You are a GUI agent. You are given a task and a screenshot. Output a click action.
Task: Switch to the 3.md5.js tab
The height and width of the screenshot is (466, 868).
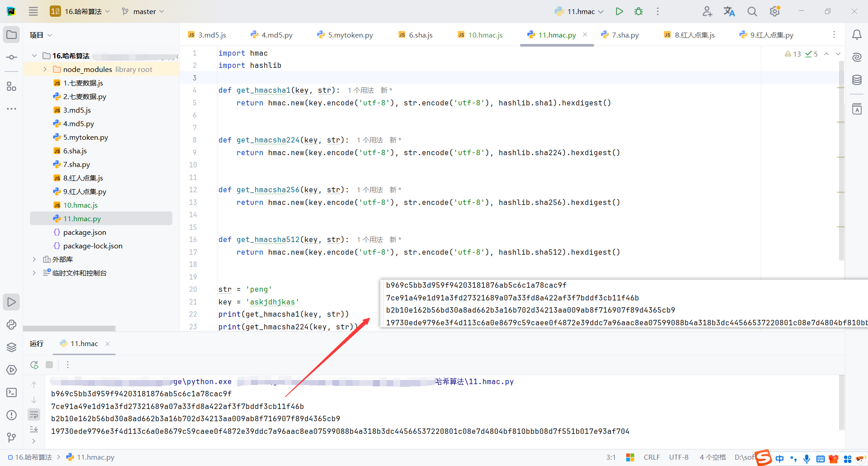tap(207, 35)
